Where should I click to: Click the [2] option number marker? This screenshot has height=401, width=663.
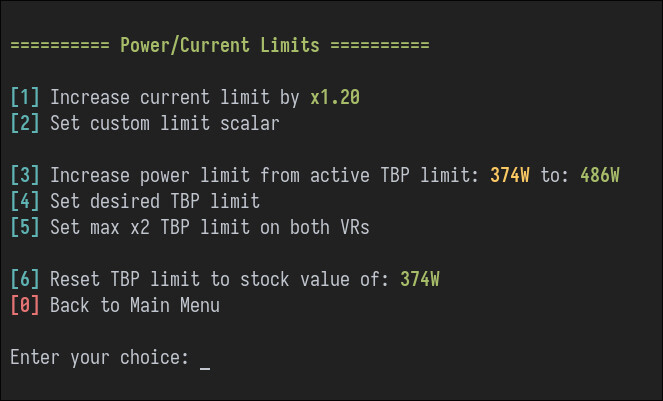pyautogui.click(x=25, y=124)
